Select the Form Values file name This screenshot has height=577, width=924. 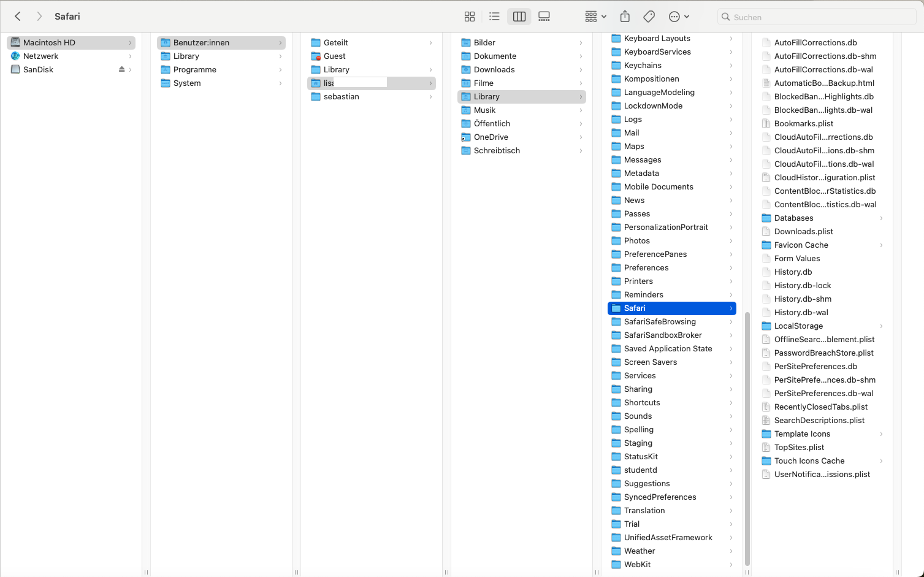(797, 258)
